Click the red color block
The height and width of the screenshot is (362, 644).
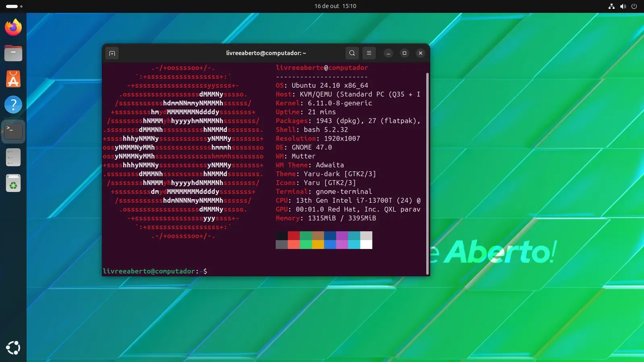294,236
